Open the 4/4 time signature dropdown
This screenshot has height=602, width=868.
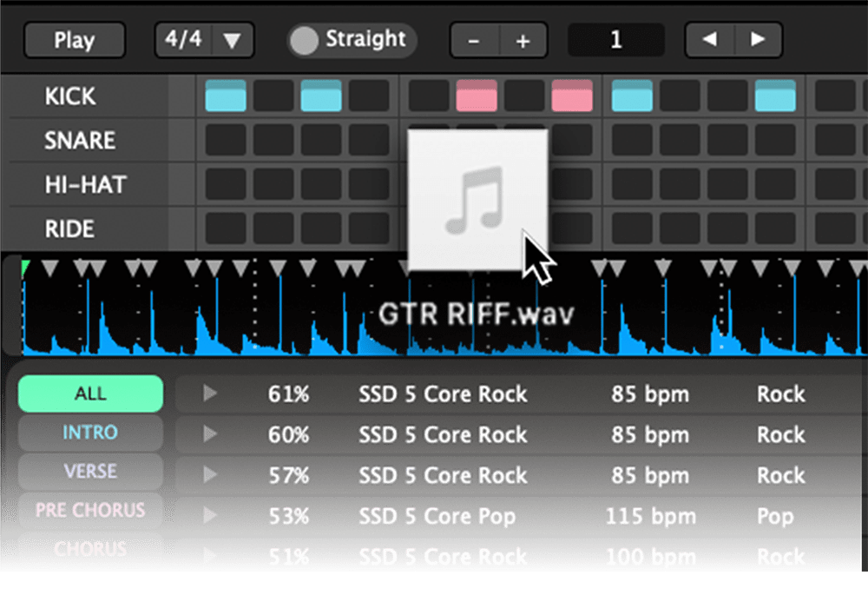(204, 40)
